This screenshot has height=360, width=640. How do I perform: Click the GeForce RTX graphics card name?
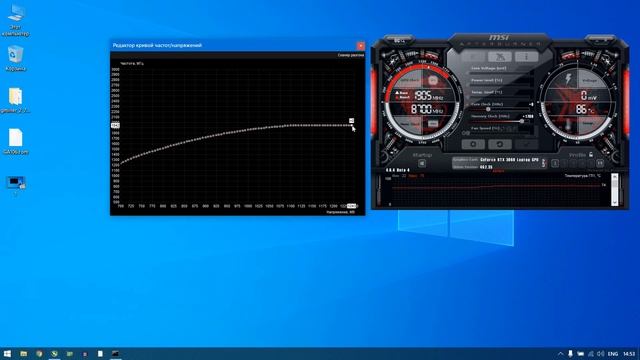(x=509, y=160)
